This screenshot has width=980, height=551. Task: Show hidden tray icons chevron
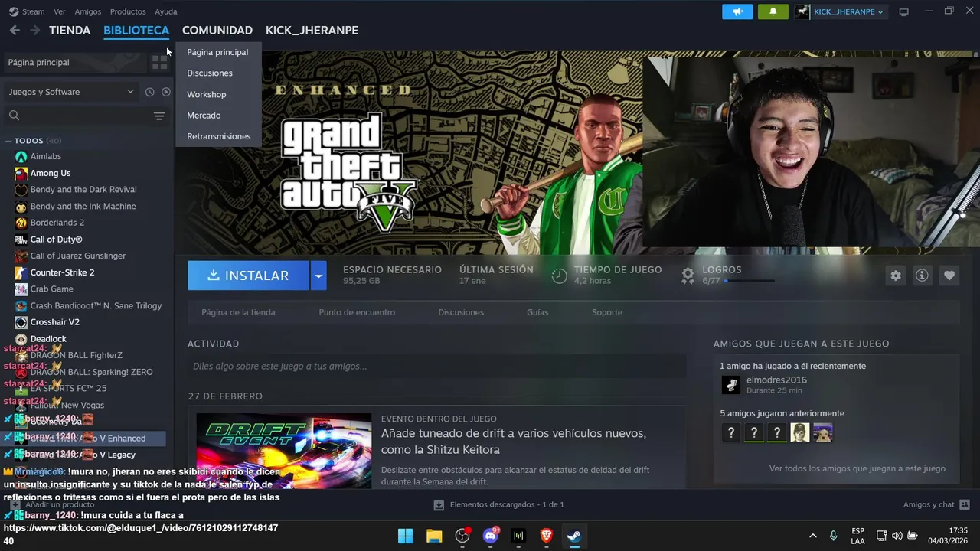tap(812, 536)
